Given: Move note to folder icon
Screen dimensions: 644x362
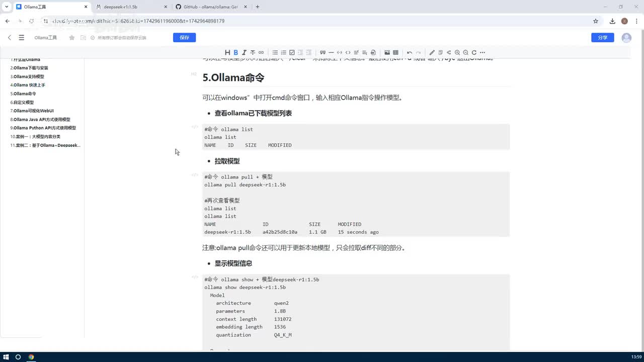Looking at the screenshot, I should (83, 38).
